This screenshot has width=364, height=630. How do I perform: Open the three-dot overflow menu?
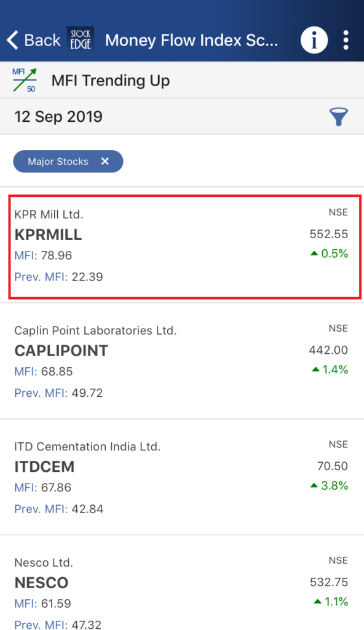(346, 39)
